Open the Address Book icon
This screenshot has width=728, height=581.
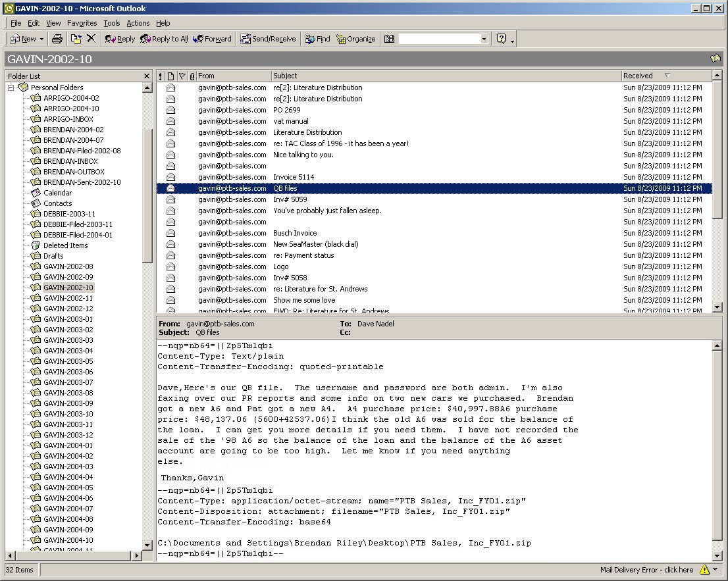pyautogui.click(x=389, y=39)
